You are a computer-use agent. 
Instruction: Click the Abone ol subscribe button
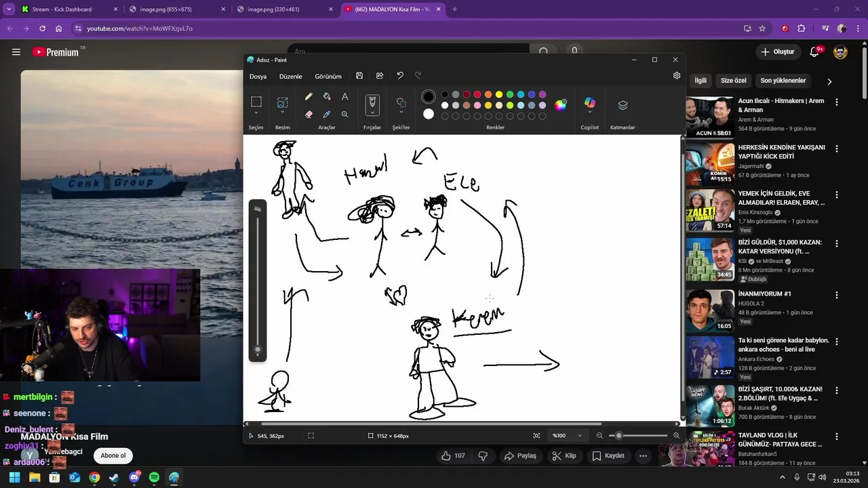pyautogui.click(x=113, y=455)
